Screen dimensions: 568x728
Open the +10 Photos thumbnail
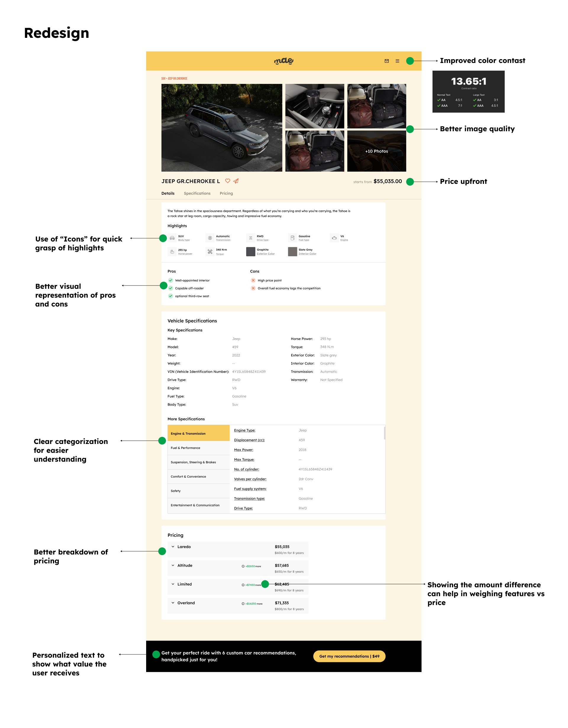coord(377,151)
